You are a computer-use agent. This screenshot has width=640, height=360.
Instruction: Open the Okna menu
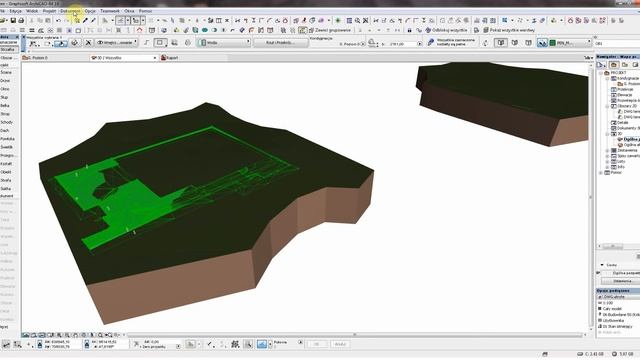[129, 11]
